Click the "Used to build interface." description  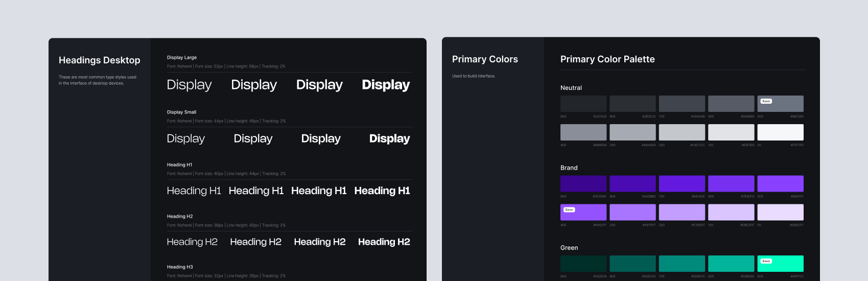[474, 76]
